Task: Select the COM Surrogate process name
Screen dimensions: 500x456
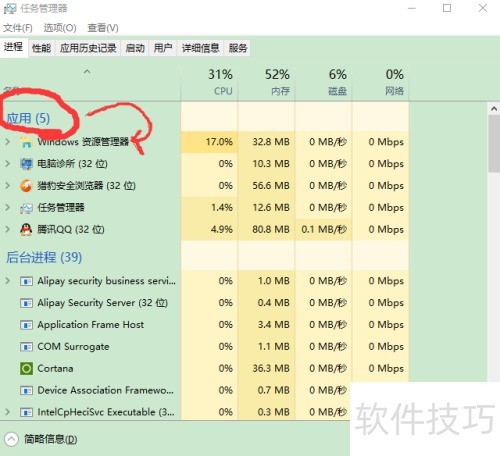Action: click(x=73, y=347)
